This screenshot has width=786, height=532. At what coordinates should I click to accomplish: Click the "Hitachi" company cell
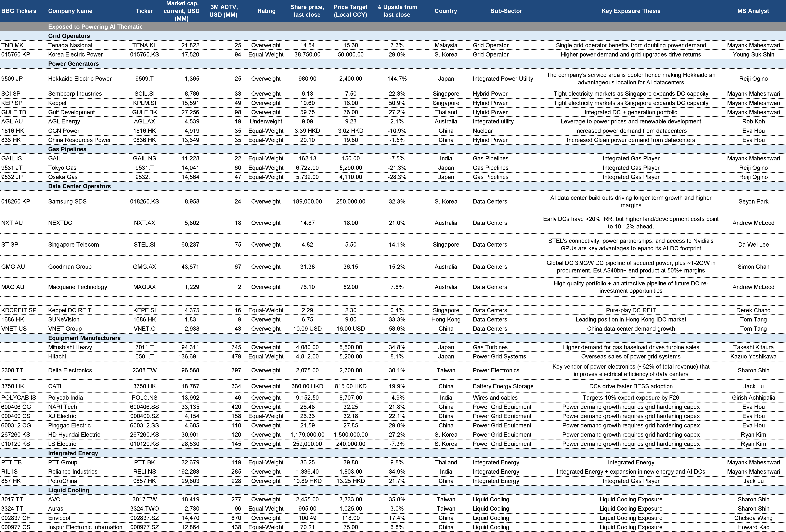(57, 356)
